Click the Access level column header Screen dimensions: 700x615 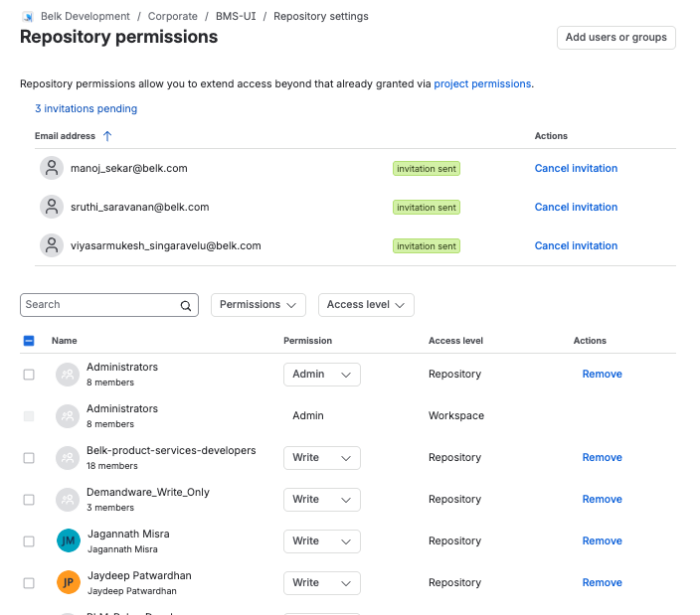click(x=455, y=341)
